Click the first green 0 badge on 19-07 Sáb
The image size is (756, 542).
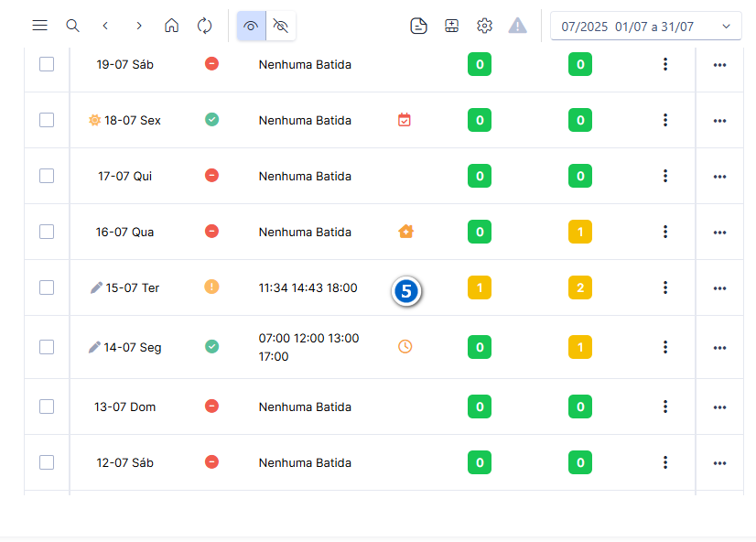coord(480,64)
